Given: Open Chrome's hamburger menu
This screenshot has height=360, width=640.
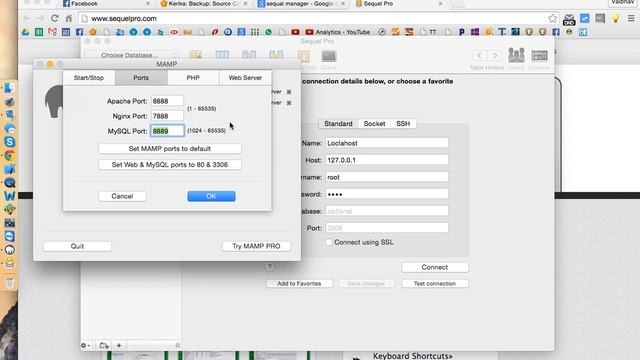Looking at the screenshot, I should point(631,18).
